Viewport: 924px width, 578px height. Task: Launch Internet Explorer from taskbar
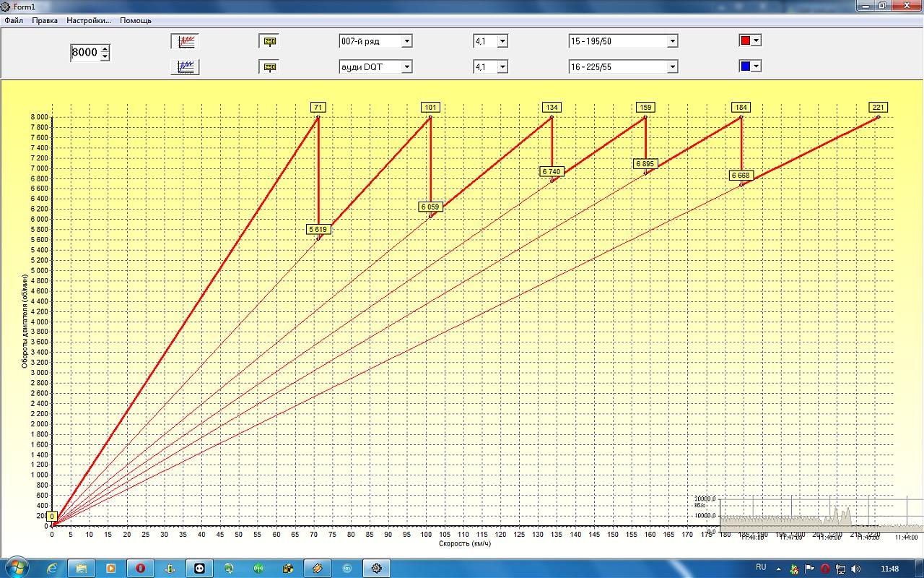[x=52, y=569]
